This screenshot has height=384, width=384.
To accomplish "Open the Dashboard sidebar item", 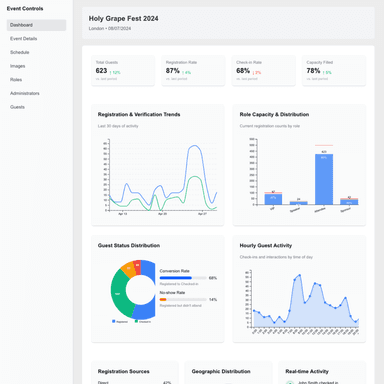I will 36,25.
